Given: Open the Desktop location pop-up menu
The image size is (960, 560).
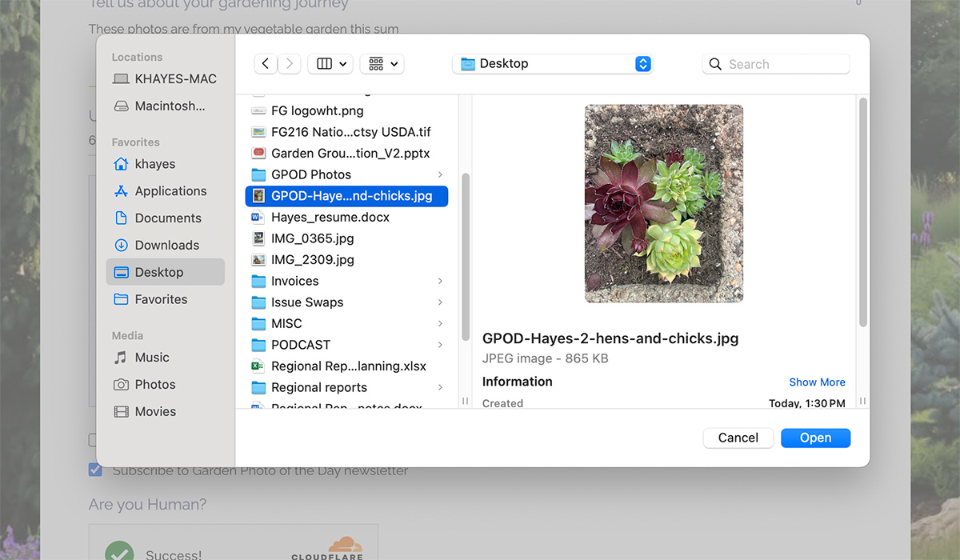Looking at the screenshot, I should (552, 64).
